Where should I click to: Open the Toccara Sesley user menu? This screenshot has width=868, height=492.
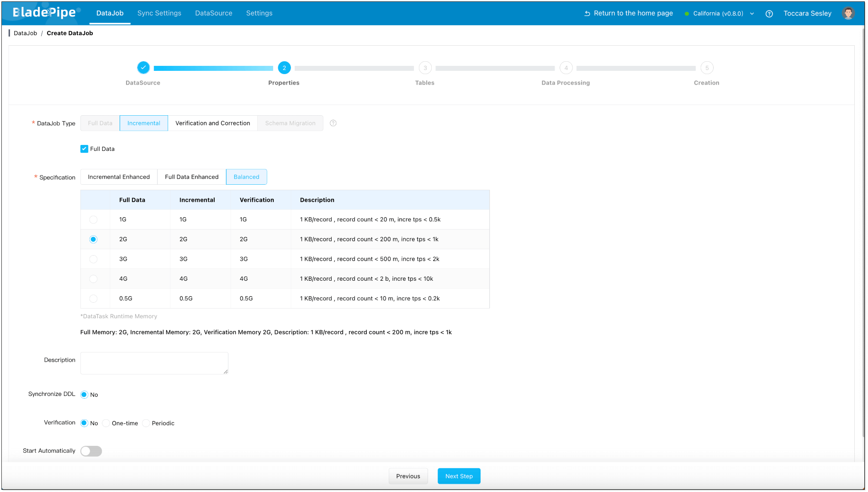[x=807, y=13]
